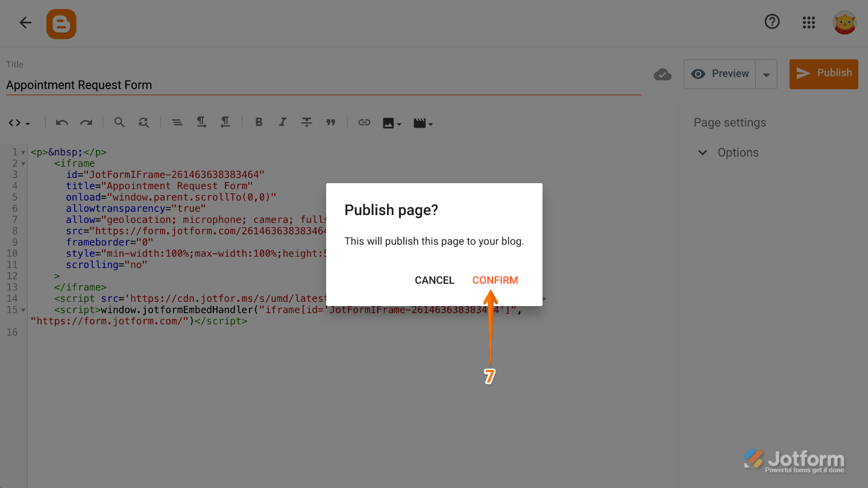Set left-to-right text direction
The height and width of the screenshot is (488, 868).
[201, 122]
